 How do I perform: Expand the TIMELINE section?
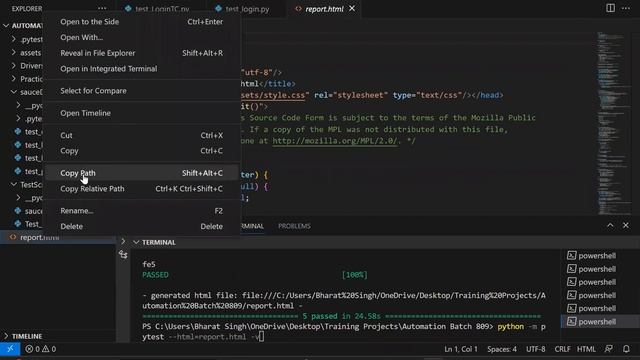(6, 336)
